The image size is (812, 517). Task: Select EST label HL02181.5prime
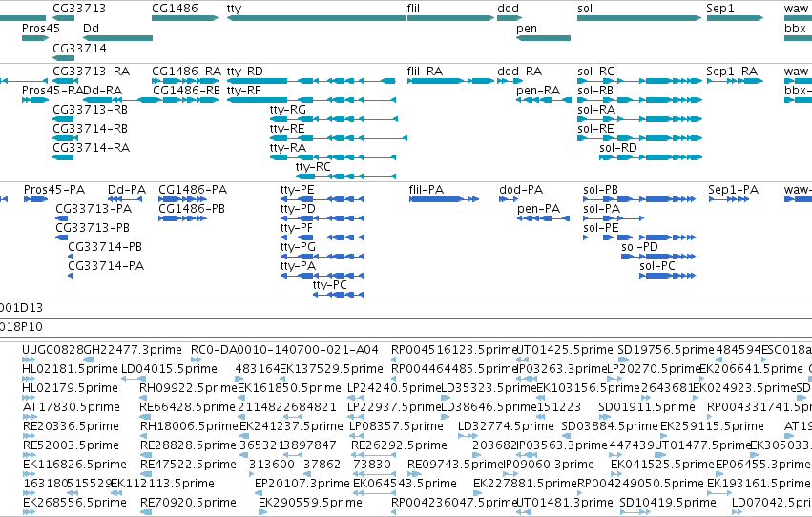70,369
